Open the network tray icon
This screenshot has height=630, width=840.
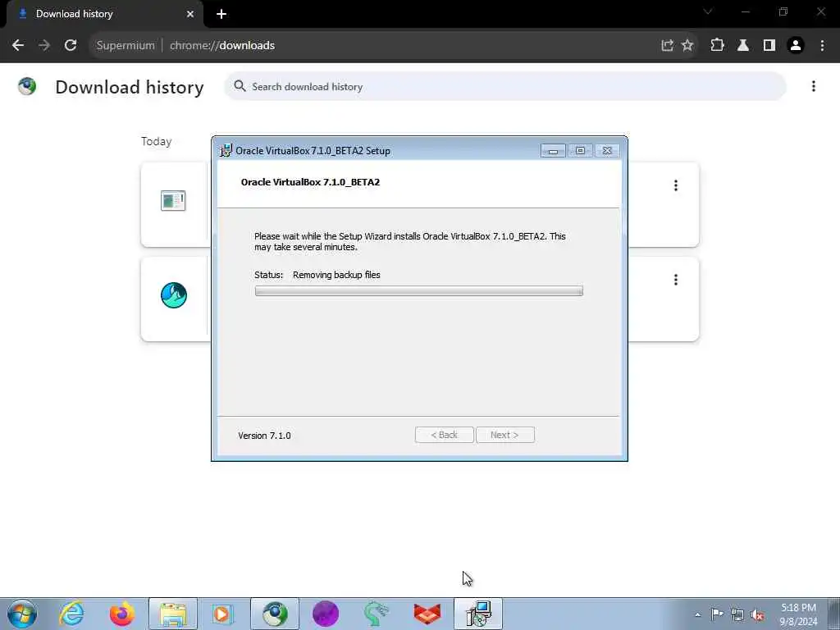click(x=737, y=614)
